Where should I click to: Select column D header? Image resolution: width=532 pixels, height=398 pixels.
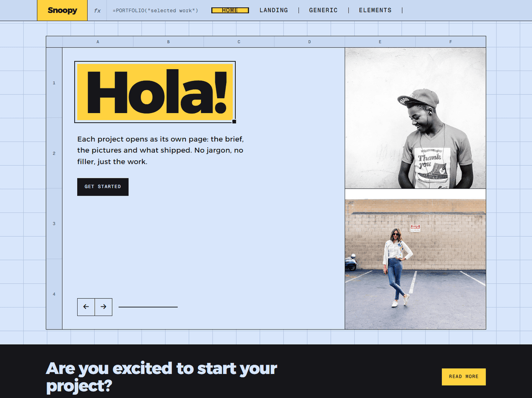[x=310, y=42]
